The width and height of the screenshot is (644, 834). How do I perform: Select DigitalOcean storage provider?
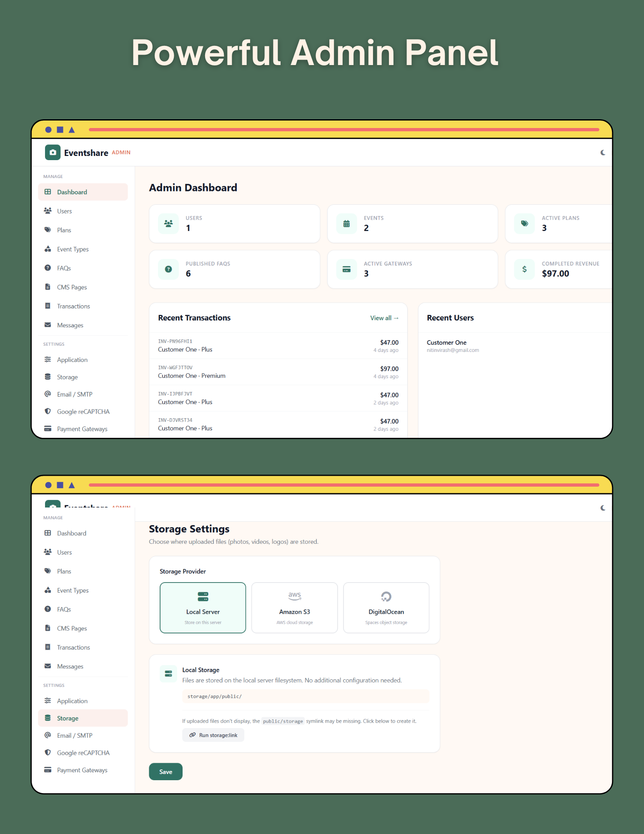click(x=386, y=608)
